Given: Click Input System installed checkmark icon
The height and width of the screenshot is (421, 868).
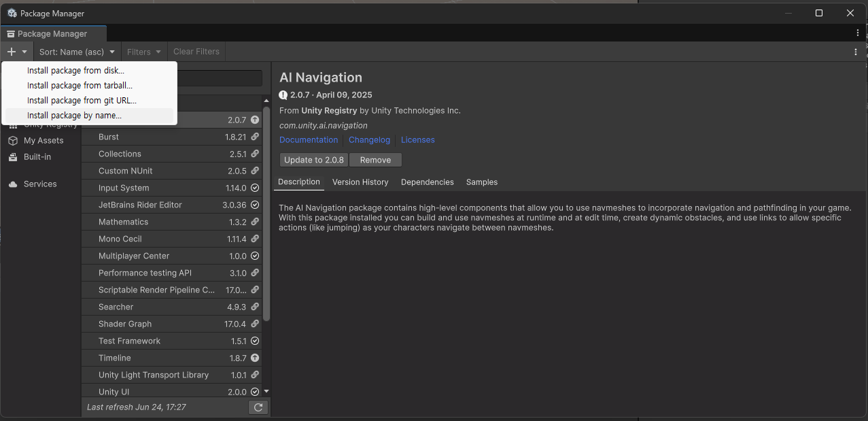Looking at the screenshot, I should (x=255, y=188).
